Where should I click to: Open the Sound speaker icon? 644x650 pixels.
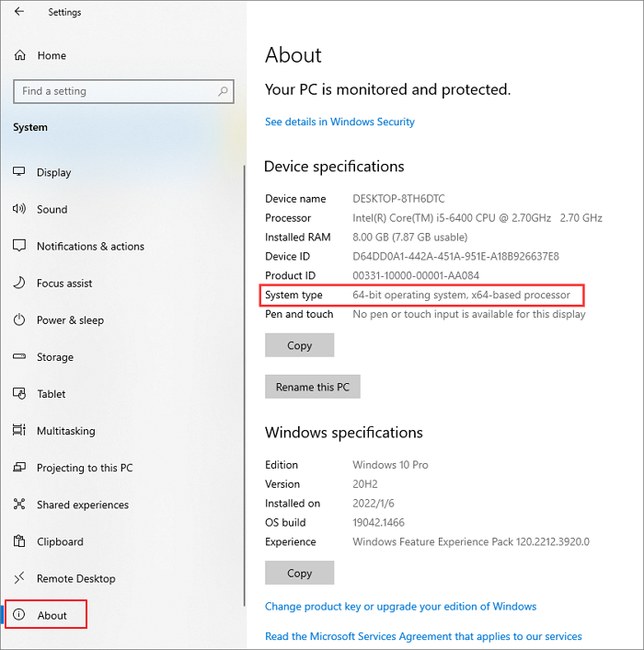point(19,209)
